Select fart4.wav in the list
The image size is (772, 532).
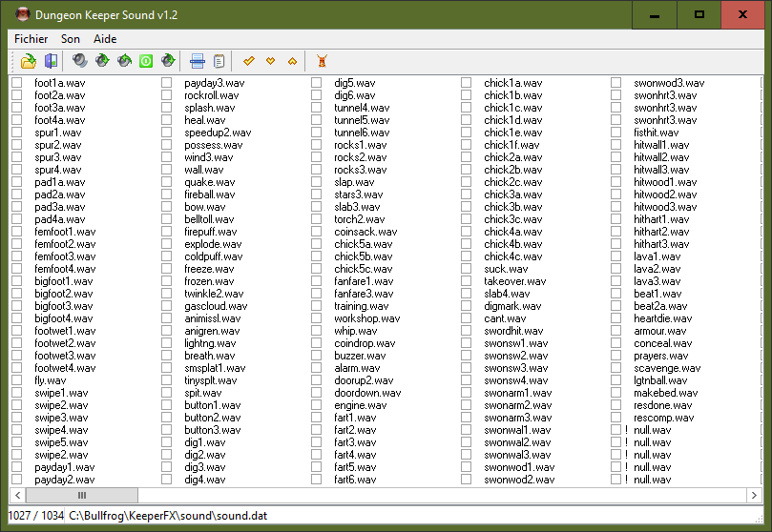coord(355,455)
